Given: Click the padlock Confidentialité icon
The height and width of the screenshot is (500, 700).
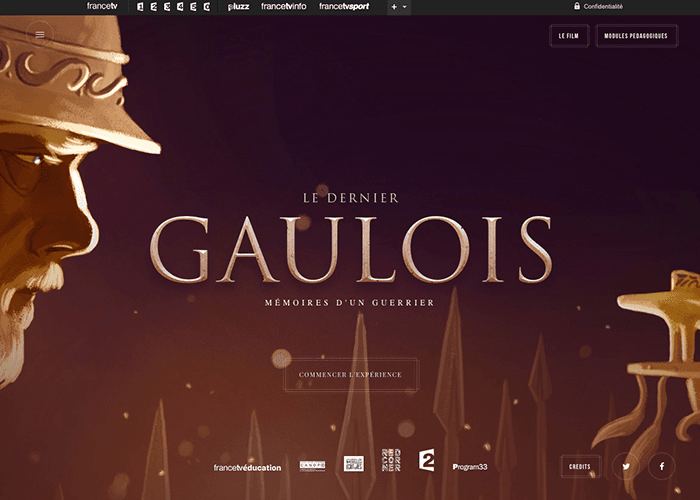Looking at the screenshot, I should coord(577,6).
